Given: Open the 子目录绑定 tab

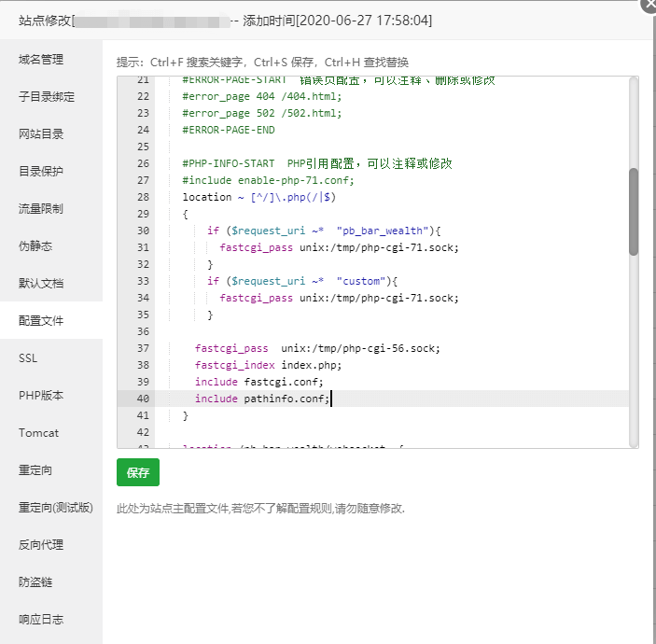Looking at the screenshot, I should [47, 97].
